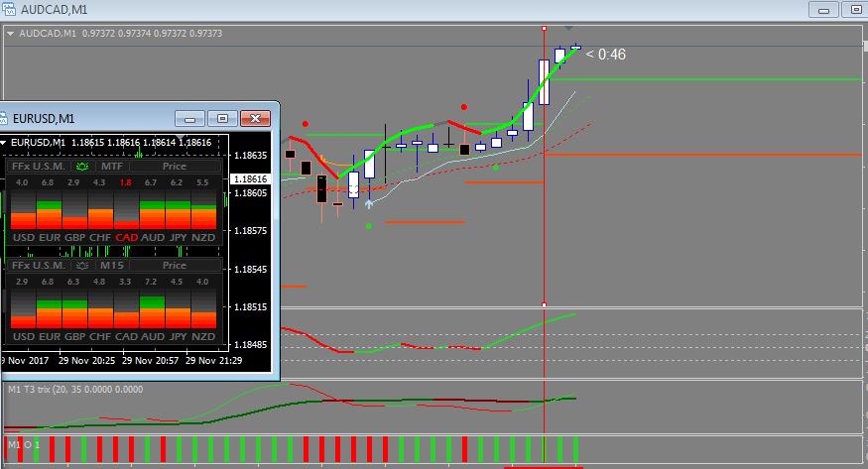This screenshot has height=469, width=868.
Task: Select AUD label in the MTF panel
Action: pyautogui.click(x=152, y=237)
